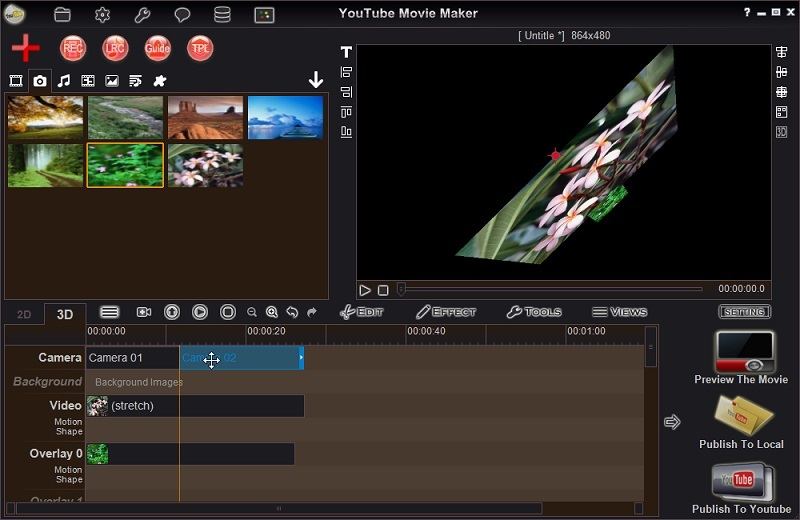Image resolution: width=800 pixels, height=520 pixels.
Task: Switch timeline to 2D mode
Action: coord(24,314)
